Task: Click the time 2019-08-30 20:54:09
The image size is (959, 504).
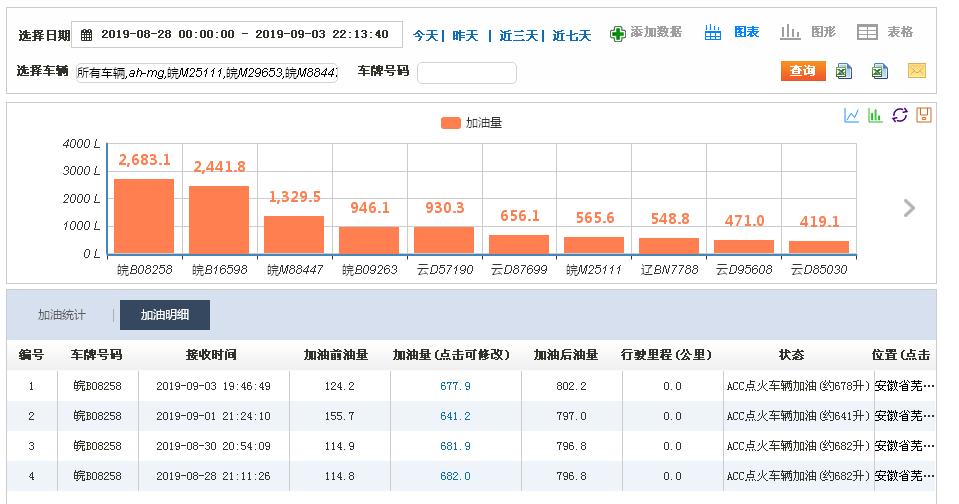Action: (213, 446)
